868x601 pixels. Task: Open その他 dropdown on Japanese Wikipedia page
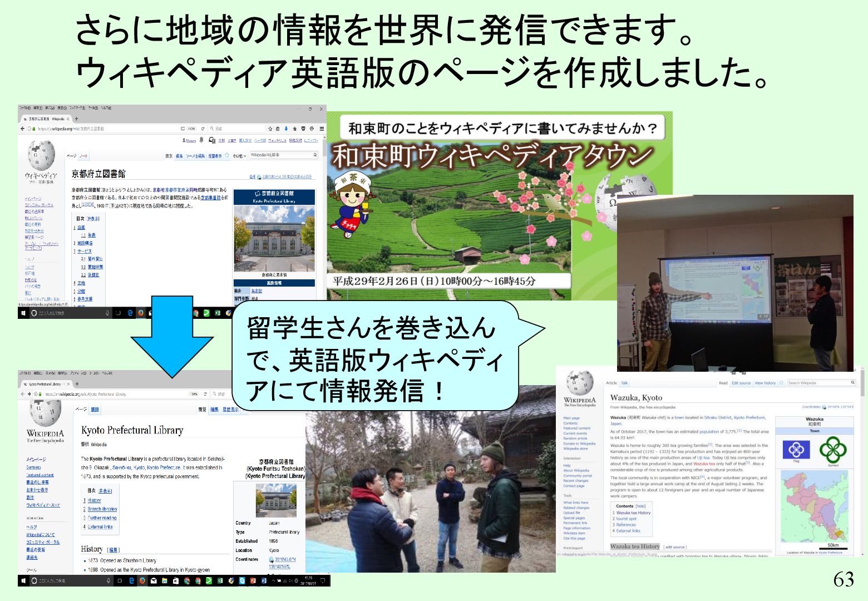pyautogui.click(x=240, y=156)
